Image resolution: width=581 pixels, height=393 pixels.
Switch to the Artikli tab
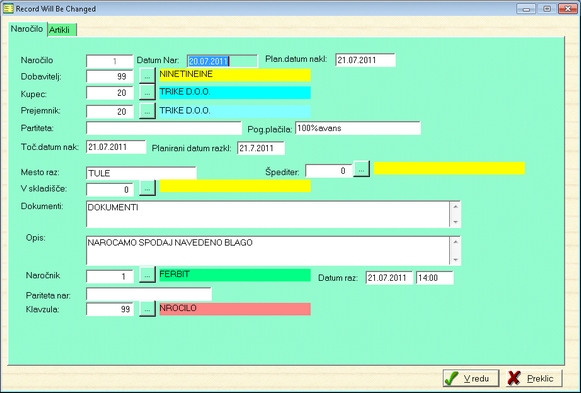62,30
